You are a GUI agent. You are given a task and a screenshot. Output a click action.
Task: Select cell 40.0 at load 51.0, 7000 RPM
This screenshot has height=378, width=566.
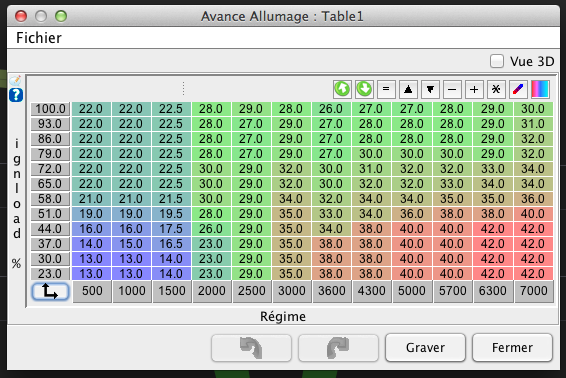click(533, 214)
